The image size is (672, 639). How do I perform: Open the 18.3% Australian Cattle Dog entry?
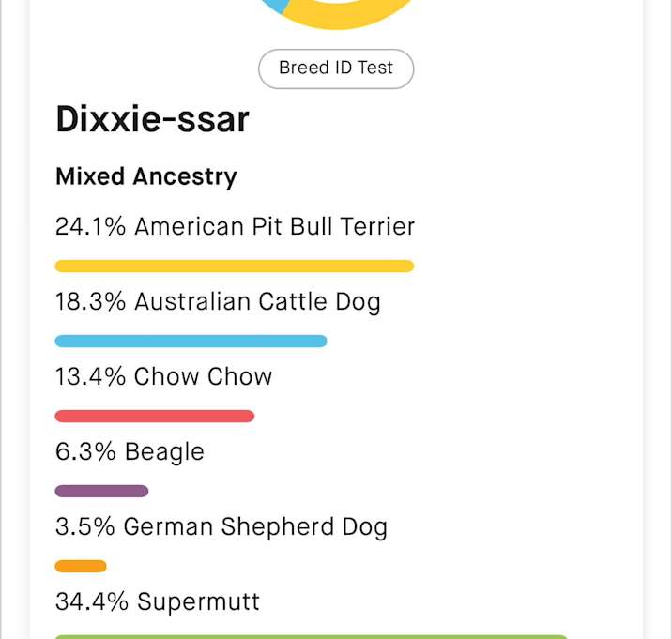tap(218, 302)
